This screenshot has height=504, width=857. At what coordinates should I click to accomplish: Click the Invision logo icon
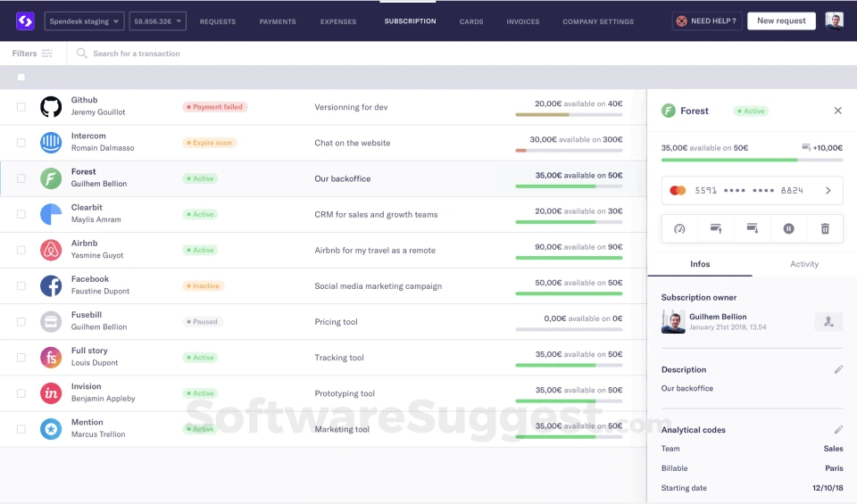click(51, 393)
